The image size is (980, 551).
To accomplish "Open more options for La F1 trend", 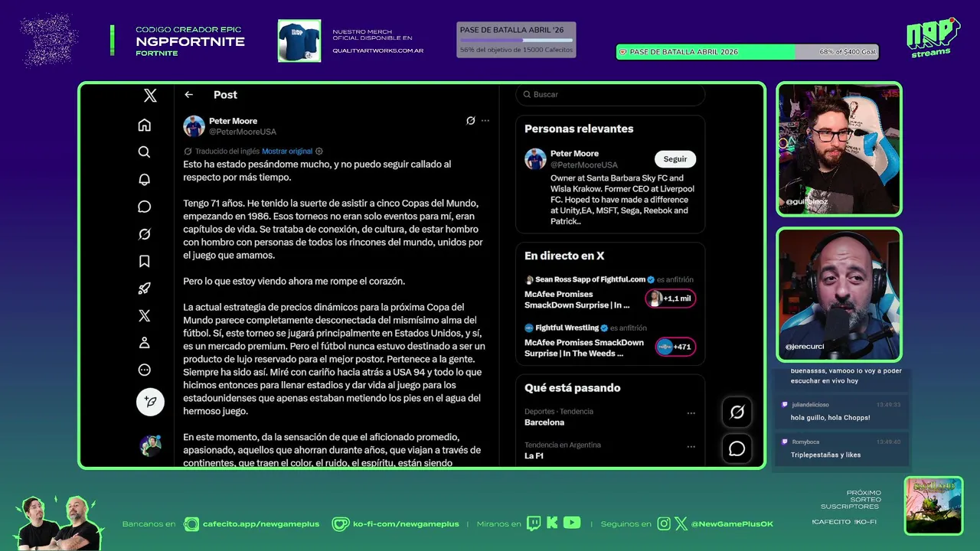I will [x=691, y=447].
